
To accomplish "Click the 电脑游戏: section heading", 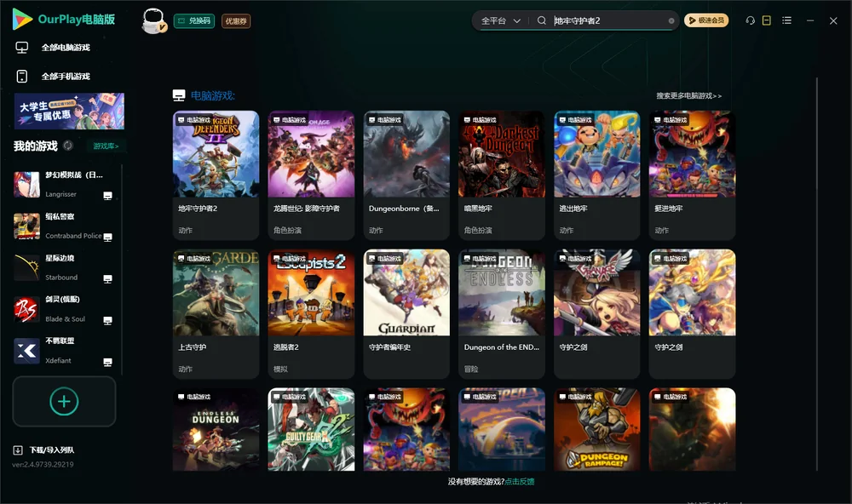I will [212, 95].
